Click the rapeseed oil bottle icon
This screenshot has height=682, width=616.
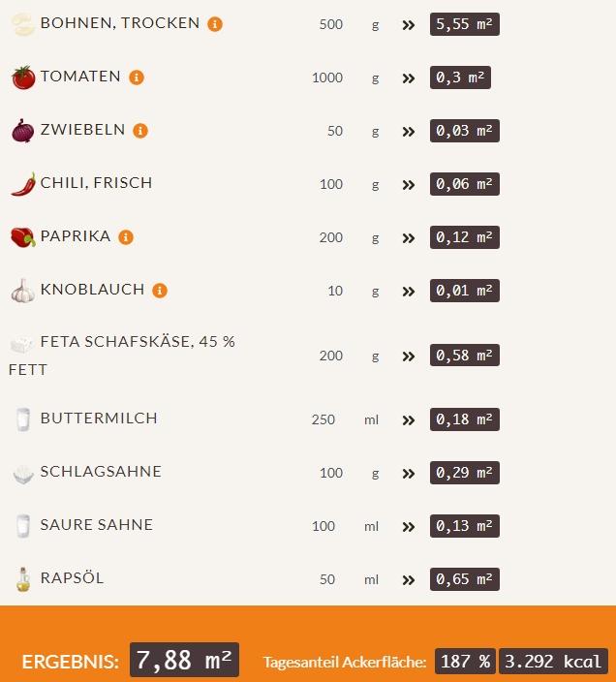click(x=23, y=579)
